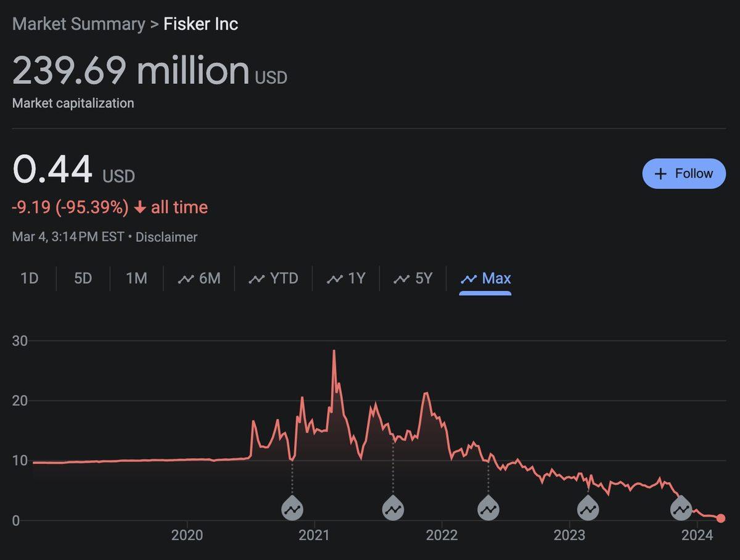Switch to the 1D time range
740x560 pixels.
pos(30,279)
